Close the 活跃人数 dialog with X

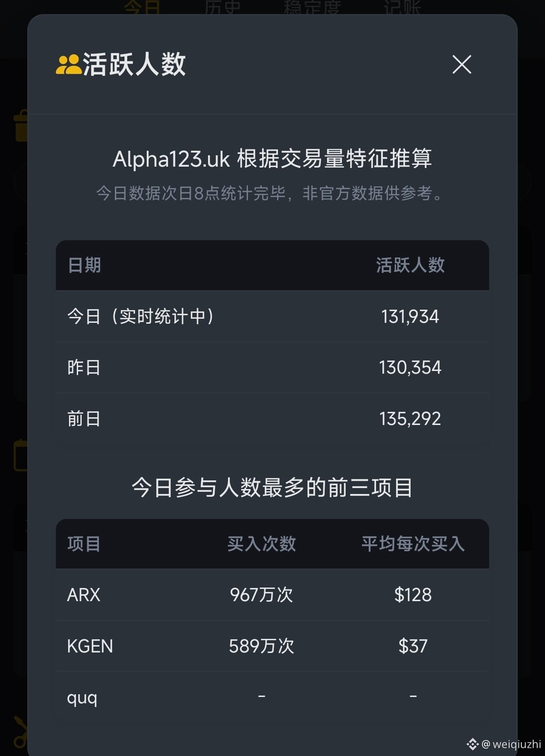click(462, 64)
